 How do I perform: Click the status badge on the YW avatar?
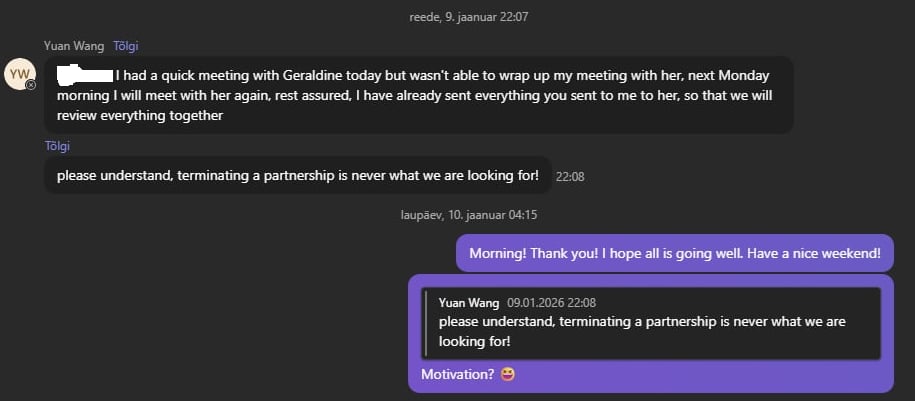pos(31,85)
